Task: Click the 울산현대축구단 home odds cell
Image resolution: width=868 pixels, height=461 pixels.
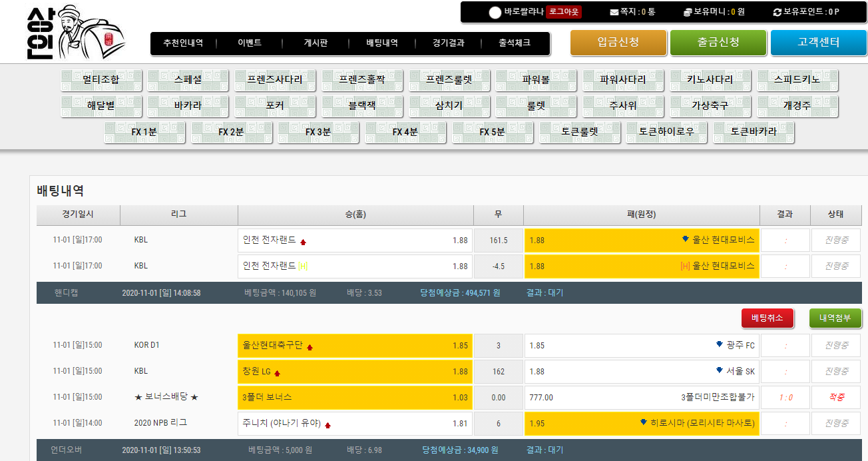Action: point(355,346)
